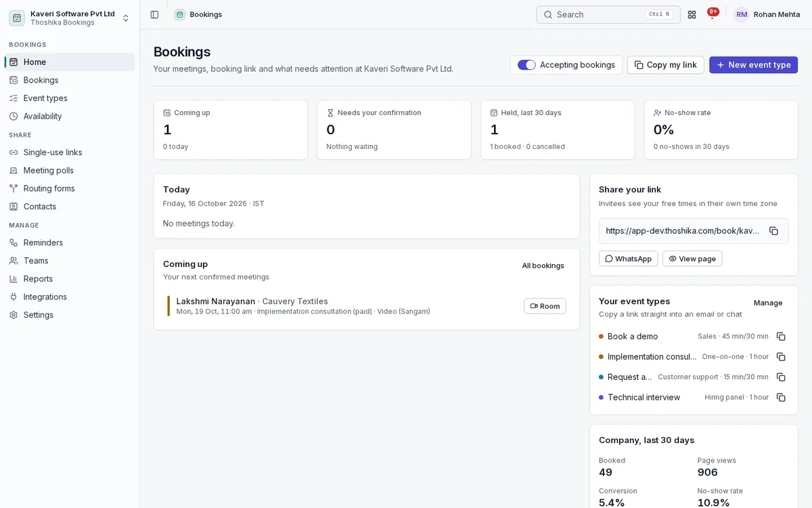Open Settings in sidebar
812x508 pixels.
(x=70, y=315)
